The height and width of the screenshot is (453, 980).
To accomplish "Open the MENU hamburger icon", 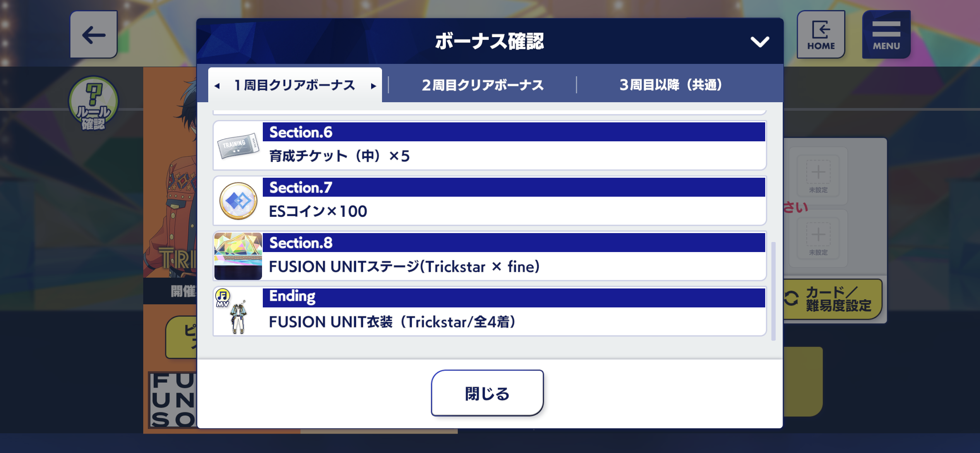I will point(886,34).
